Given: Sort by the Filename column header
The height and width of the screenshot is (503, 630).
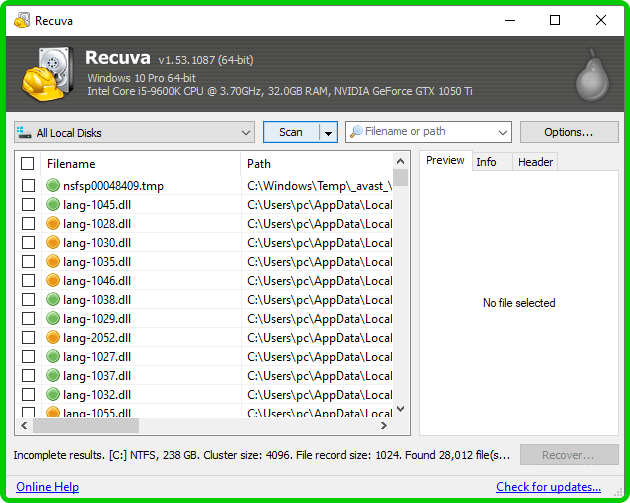Looking at the screenshot, I should (x=141, y=164).
